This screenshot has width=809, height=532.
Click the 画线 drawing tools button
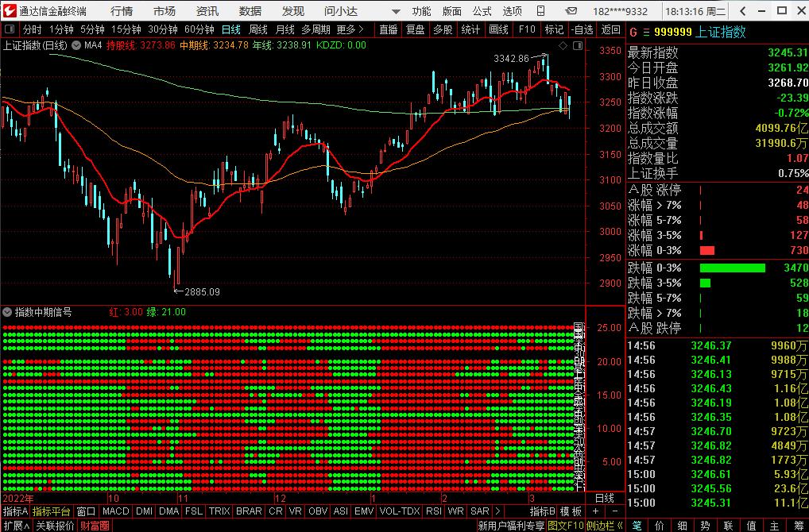click(498, 30)
